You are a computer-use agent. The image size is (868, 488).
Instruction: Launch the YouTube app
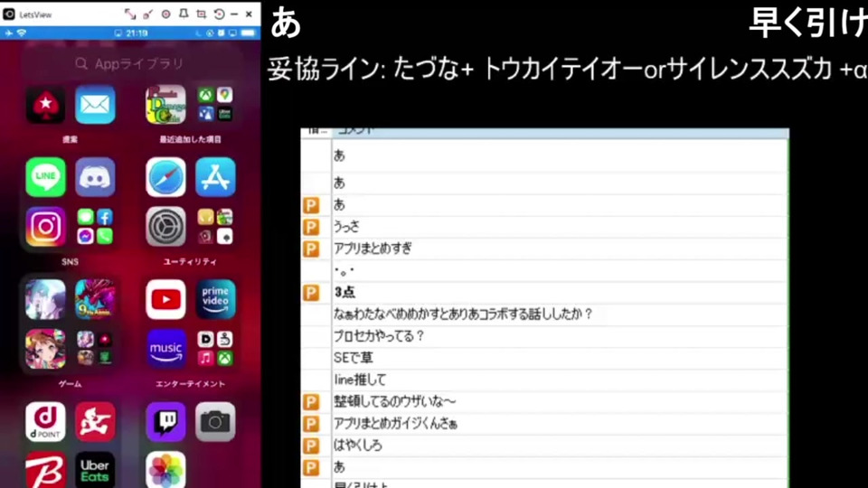tap(165, 299)
